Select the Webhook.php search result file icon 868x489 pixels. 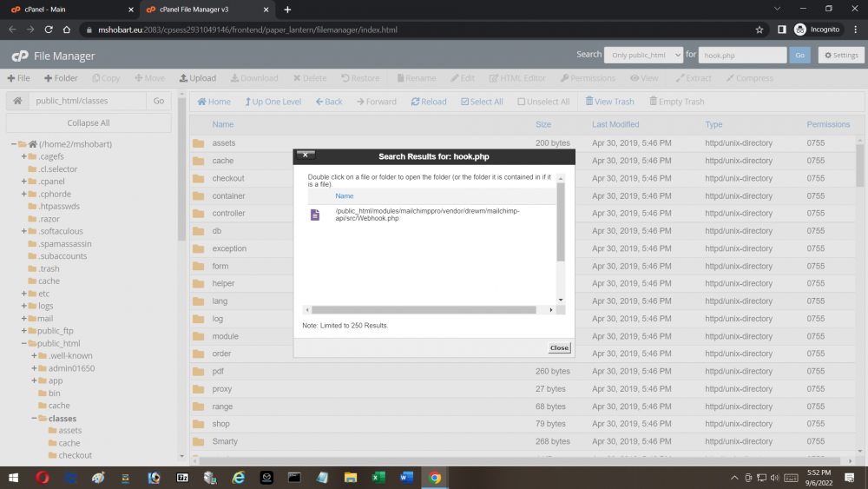click(x=315, y=215)
